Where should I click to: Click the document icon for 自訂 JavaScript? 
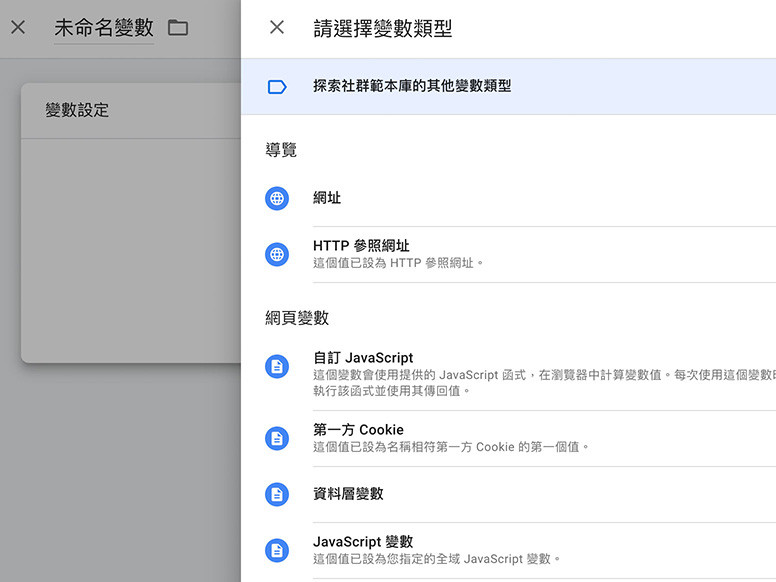pos(277,367)
